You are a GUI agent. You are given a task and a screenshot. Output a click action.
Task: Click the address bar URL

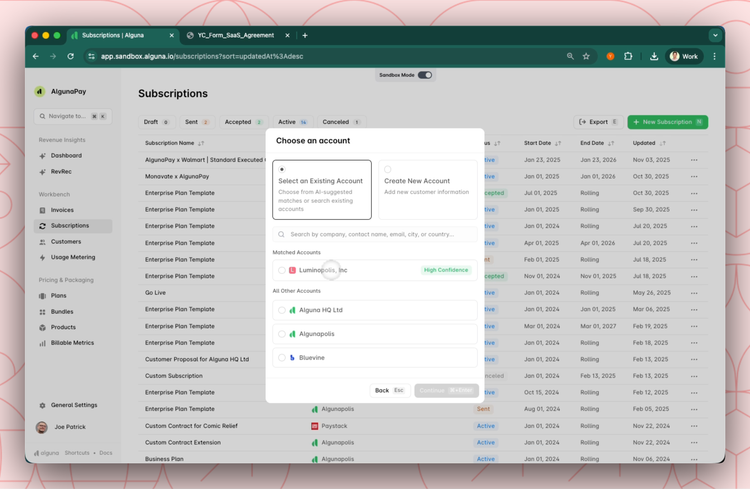pyautogui.click(x=202, y=56)
